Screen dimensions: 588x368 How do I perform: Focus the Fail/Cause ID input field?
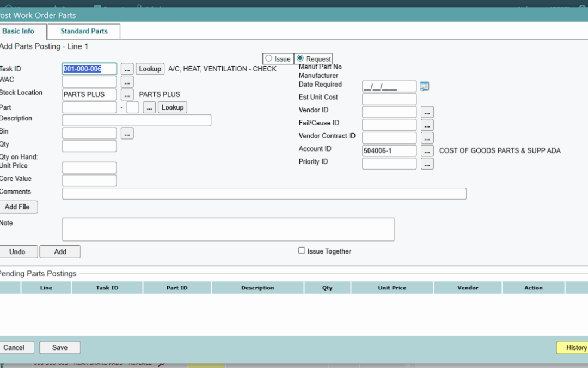click(389, 125)
